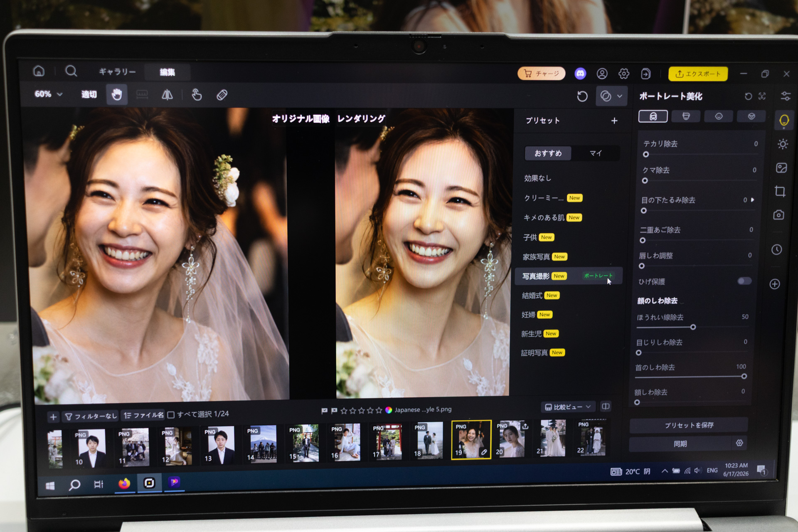Open the Discord community icon
The height and width of the screenshot is (532, 798).
(580, 74)
